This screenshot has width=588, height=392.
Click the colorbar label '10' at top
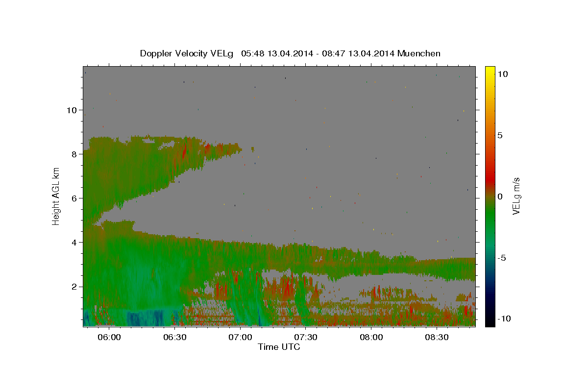[x=502, y=74]
